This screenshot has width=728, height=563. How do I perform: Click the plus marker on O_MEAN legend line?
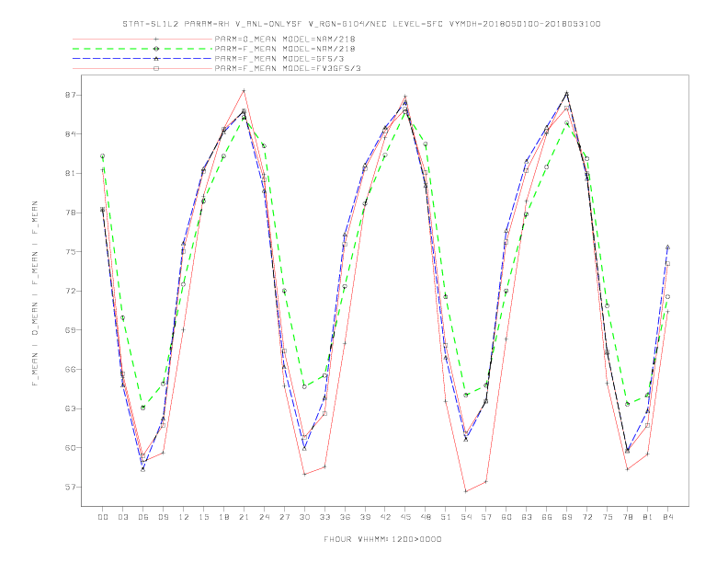tap(156, 39)
